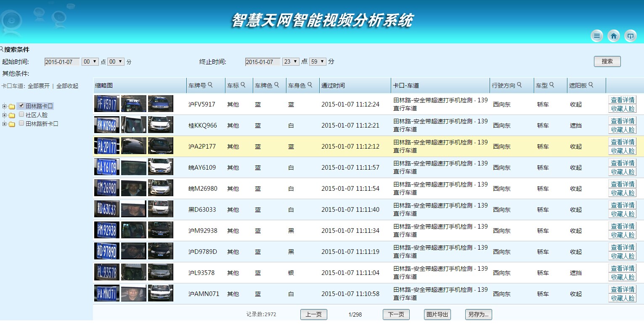
Task: Click the 另存为... button
Action: click(478, 315)
